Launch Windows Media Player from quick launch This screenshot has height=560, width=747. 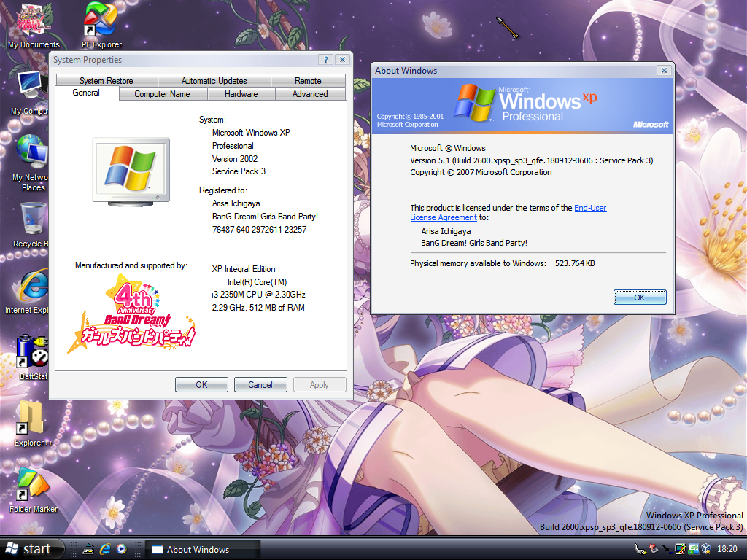click(122, 549)
